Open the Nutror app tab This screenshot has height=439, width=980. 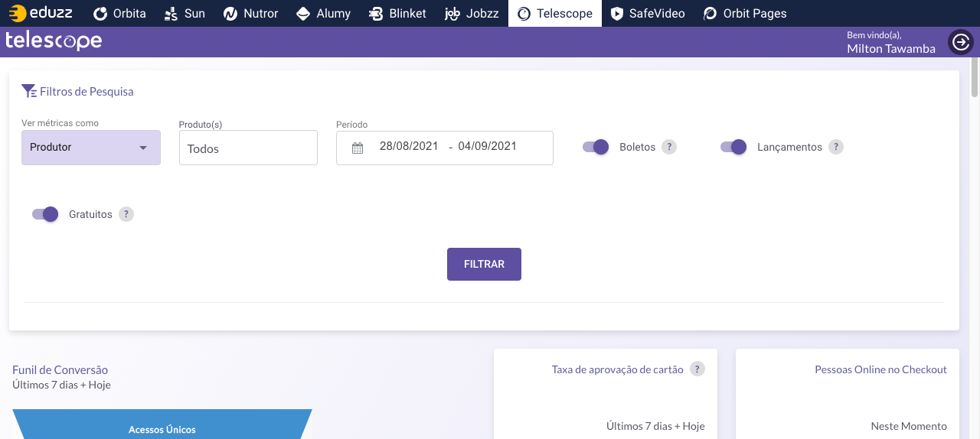coord(251,13)
